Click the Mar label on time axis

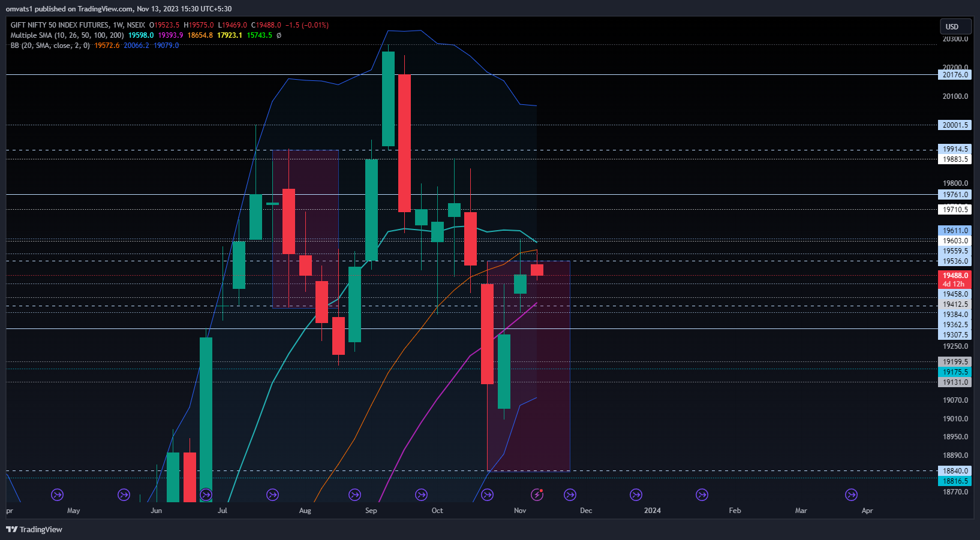point(801,511)
